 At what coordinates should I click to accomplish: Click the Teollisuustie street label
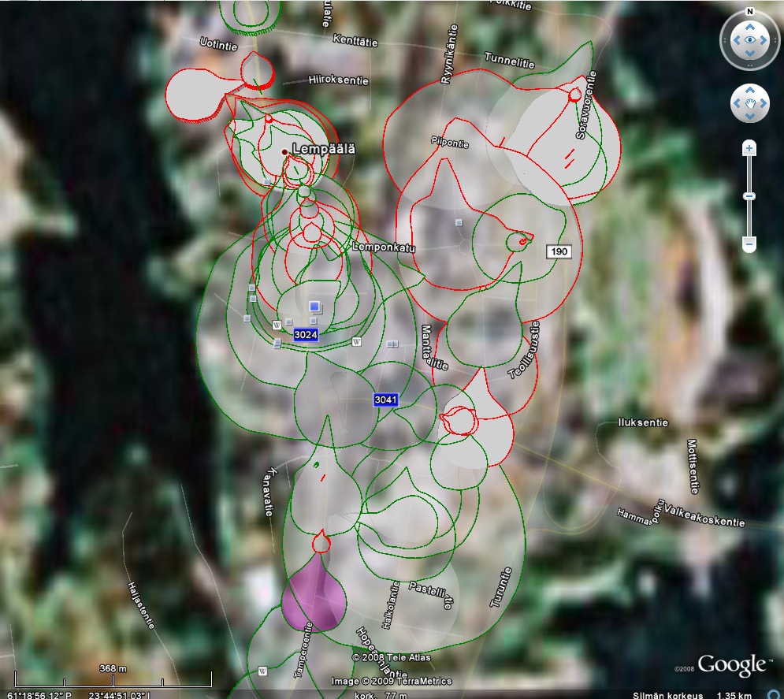pos(525,350)
